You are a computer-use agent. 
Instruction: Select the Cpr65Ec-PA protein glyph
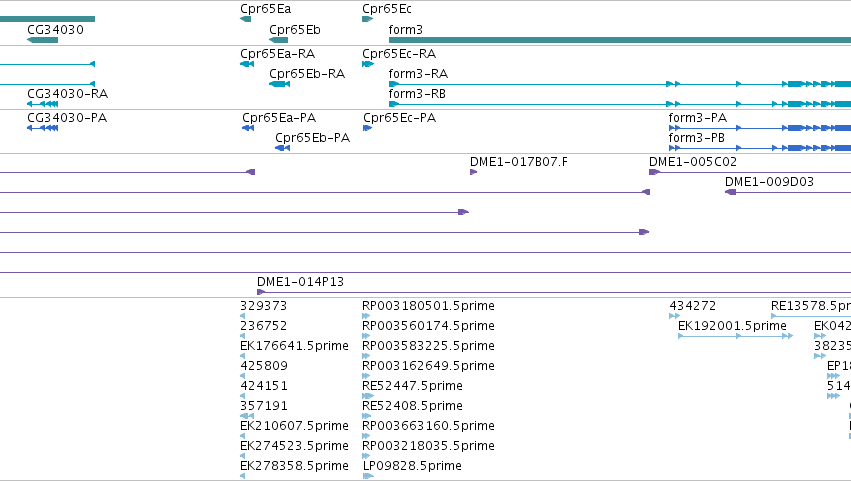pyautogui.click(x=367, y=128)
